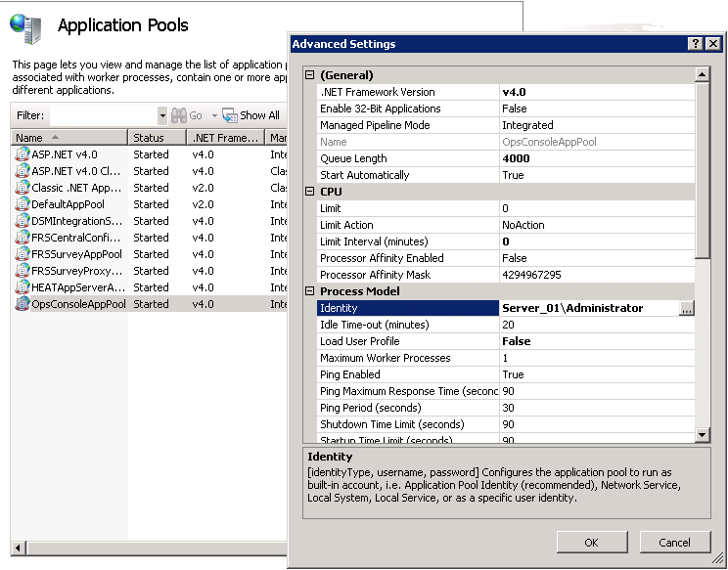This screenshot has height=570, width=728.
Task: Click the Identity browse ellipsis button
Action: tap(686, 308)
